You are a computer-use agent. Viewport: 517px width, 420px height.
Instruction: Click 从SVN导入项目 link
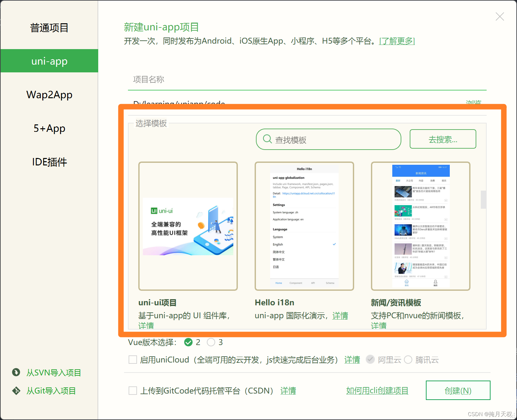point(54,373)
